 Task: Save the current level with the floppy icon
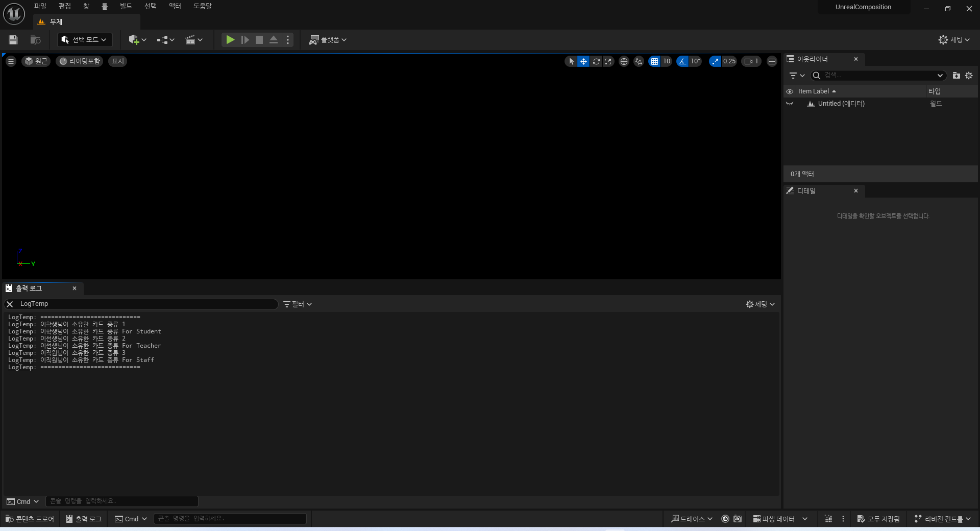click(x=13, y=40)
